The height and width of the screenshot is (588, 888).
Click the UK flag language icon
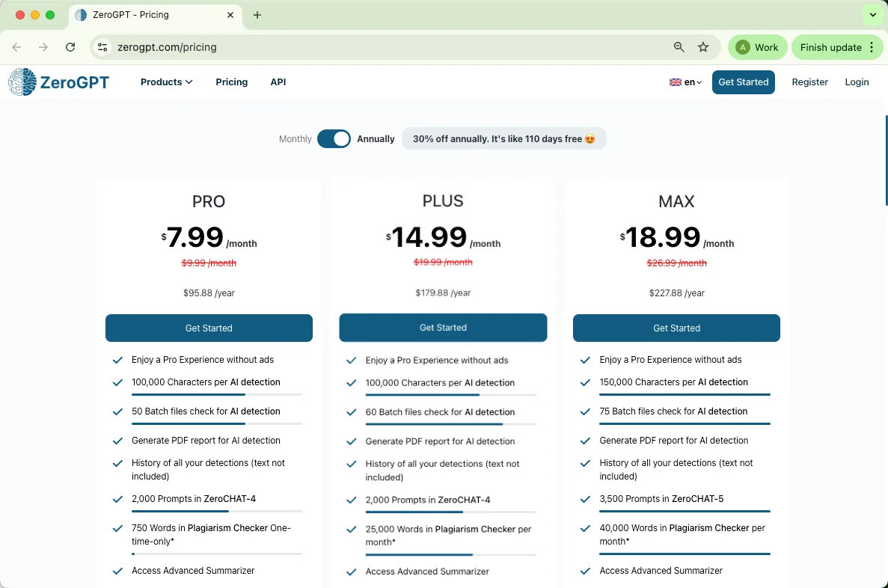tap(675, 82)
